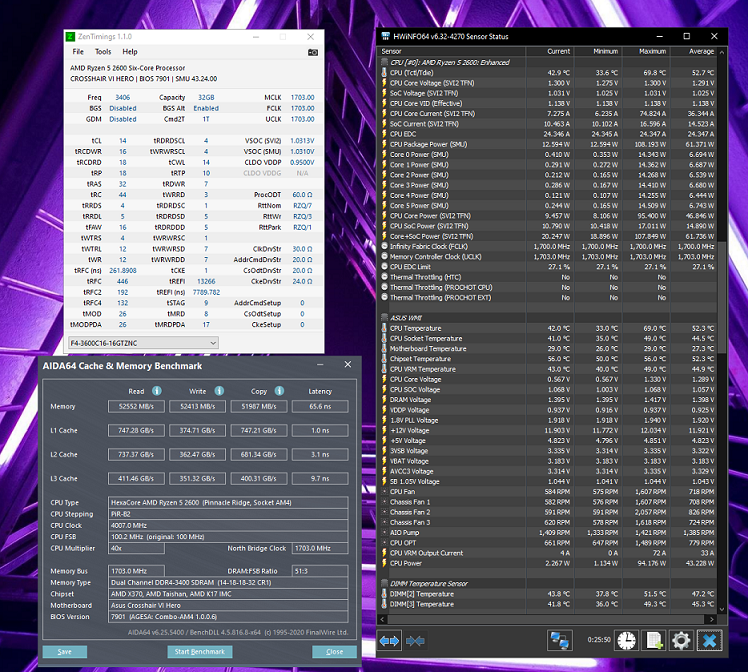Open the Tools menu in ZenTimings
748x672 pixels.
point(103,52)
